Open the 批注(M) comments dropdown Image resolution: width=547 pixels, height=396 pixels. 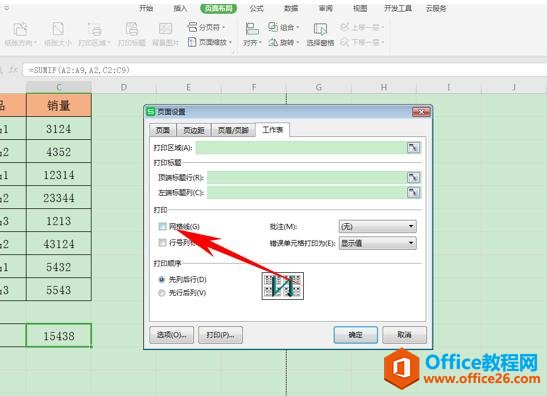pos(377,226)
